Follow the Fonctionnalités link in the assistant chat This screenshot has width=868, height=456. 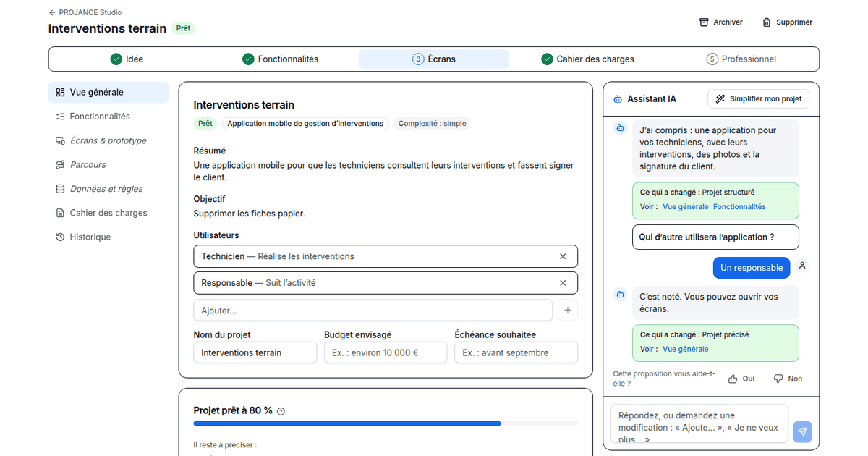pyautogui.click(x=739, y=207)
